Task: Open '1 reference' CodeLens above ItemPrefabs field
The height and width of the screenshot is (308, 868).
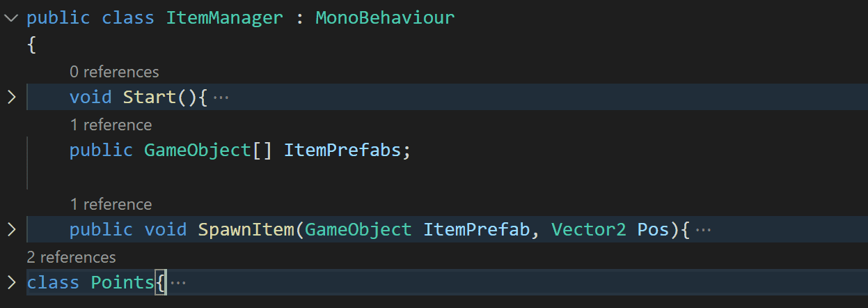Action: [111, 125]
